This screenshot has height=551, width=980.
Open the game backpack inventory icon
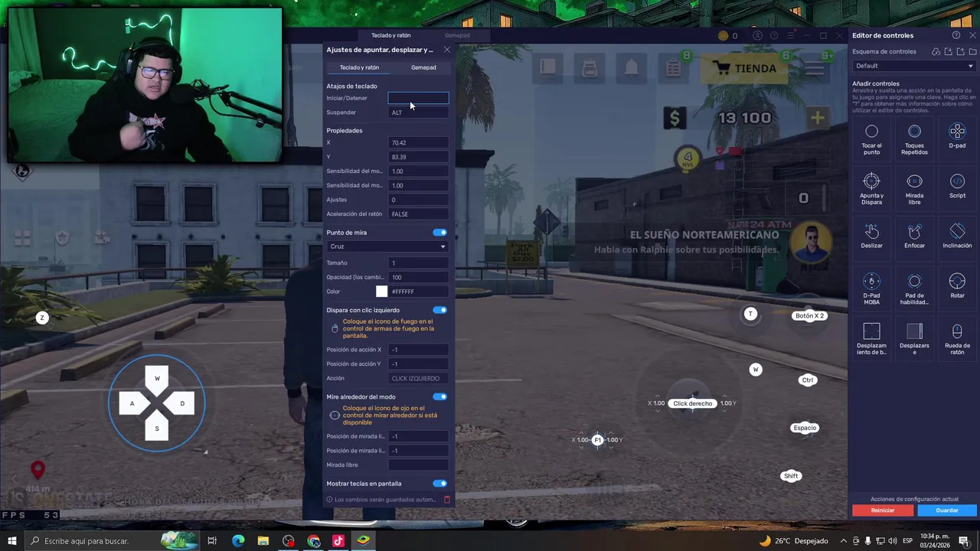tap(590, 68)
